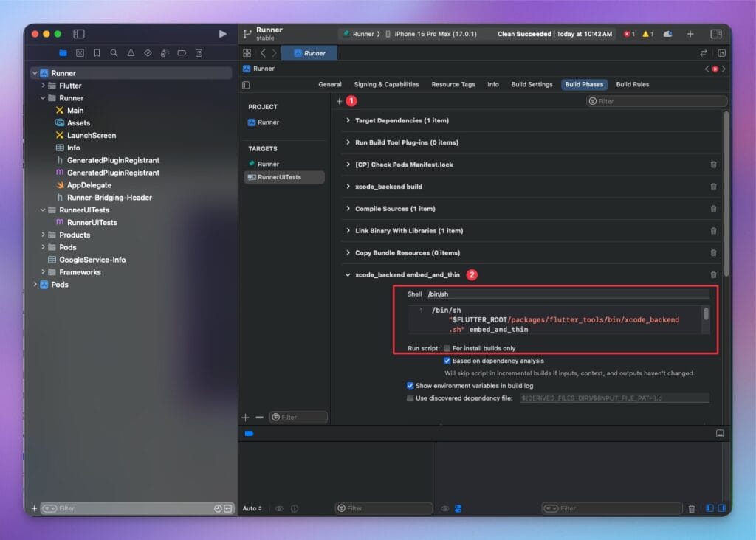This screenshot has width=756, height=540.
Task: Click the script editor scrollbar
Action: click(706, 314)
